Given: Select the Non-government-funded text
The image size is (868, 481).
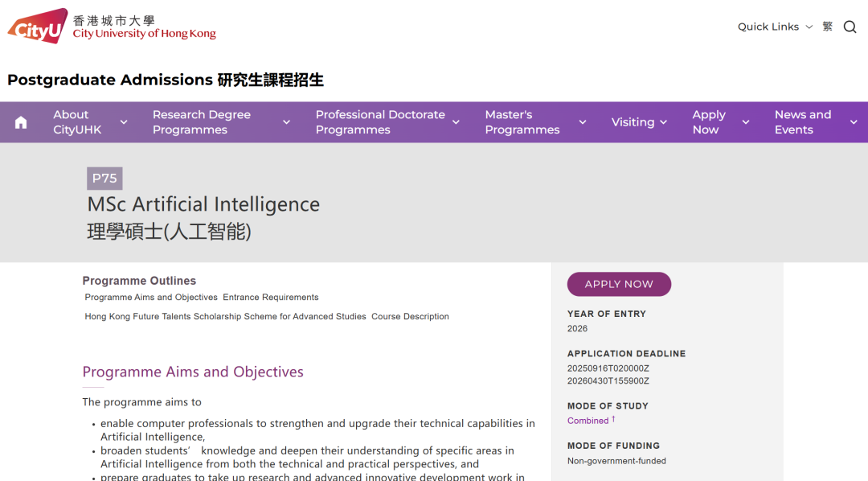Looking at the screenshot, I should [x=616, y=461].
